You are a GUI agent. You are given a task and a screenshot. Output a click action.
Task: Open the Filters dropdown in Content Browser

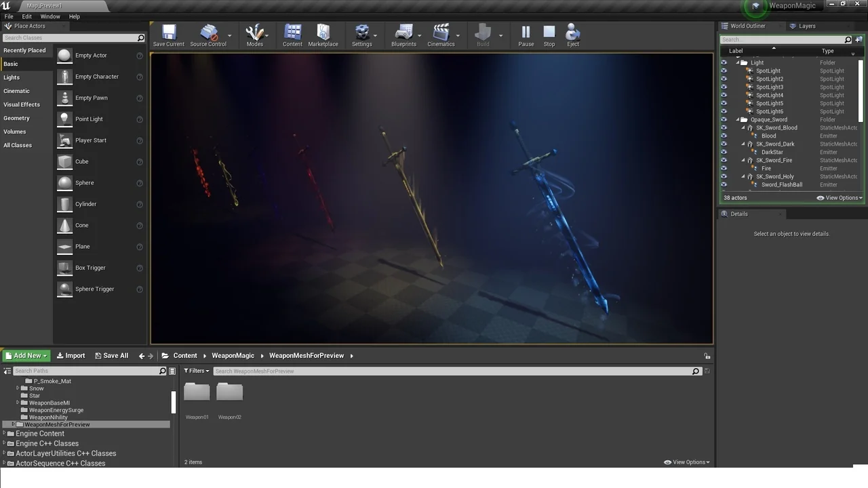(x=197, y=371)
